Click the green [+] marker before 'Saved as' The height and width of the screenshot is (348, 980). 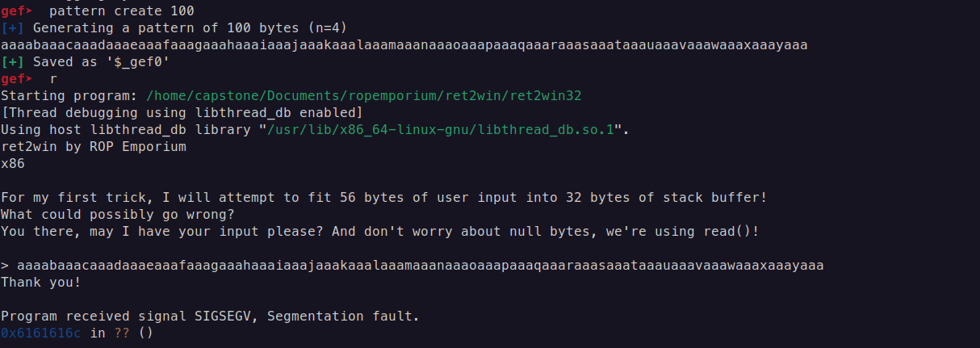[13, 62]
